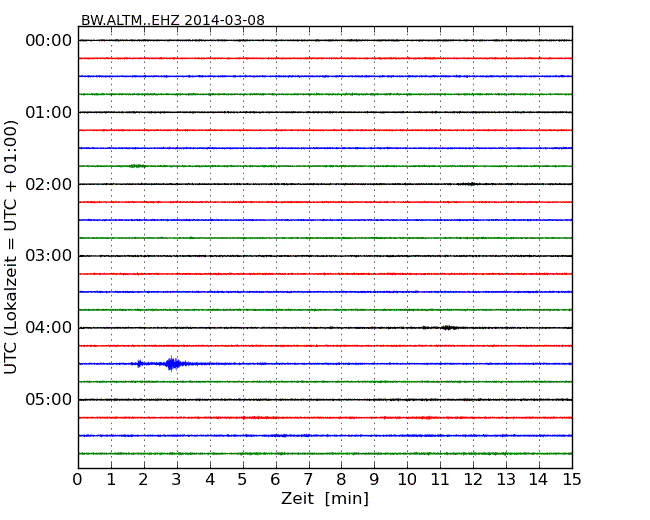
Task: Select x-axis tick label 3
Action: 177,479
